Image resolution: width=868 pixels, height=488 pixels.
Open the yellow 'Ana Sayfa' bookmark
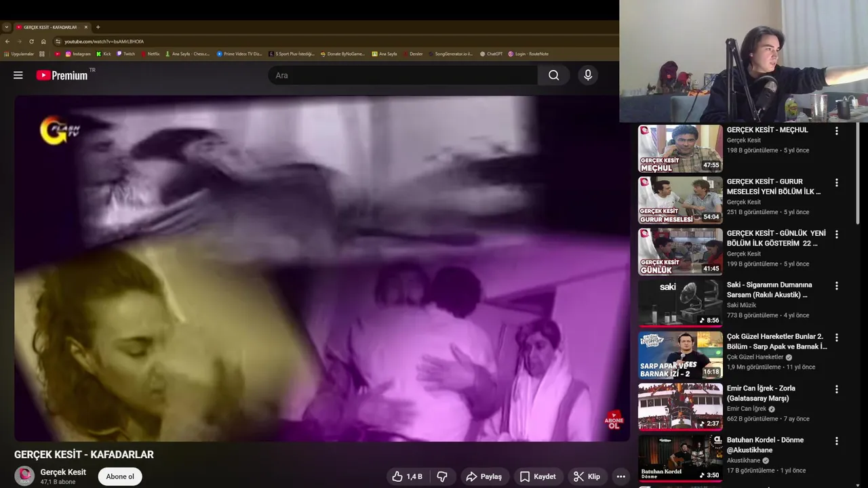(x=384, y=54)
